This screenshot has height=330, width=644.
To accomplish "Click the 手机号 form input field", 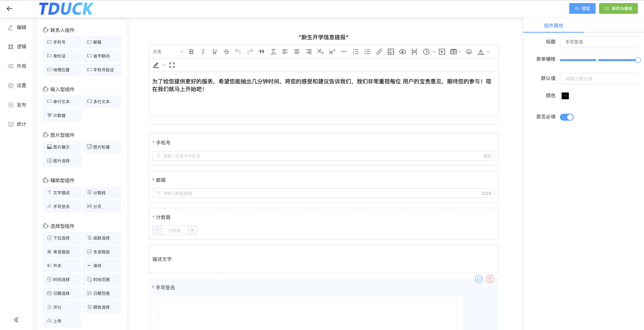I will click(x=323, y=156).
